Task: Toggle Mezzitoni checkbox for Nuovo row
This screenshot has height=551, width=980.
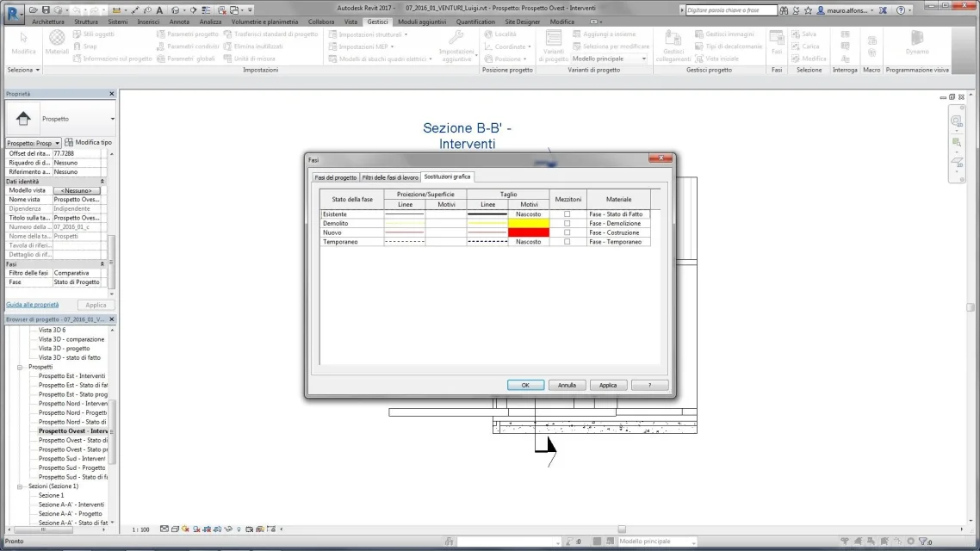Action: [567, 232]
